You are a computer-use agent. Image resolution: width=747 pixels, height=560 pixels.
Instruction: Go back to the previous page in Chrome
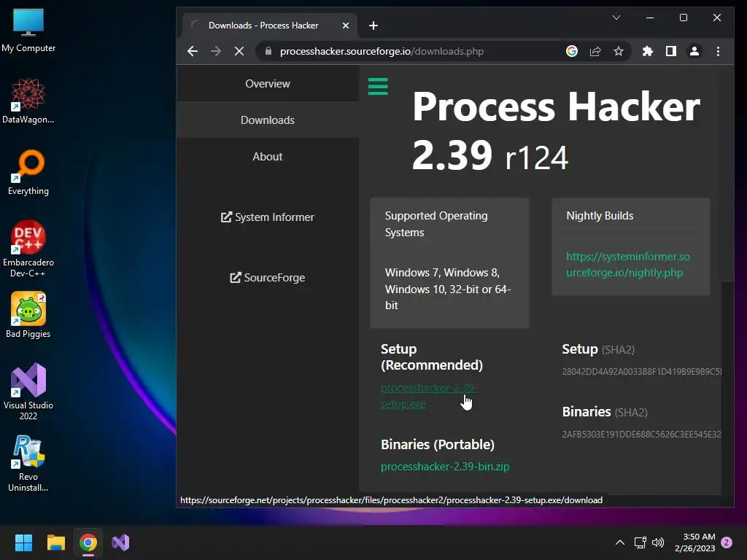click(x=193, y=52)
